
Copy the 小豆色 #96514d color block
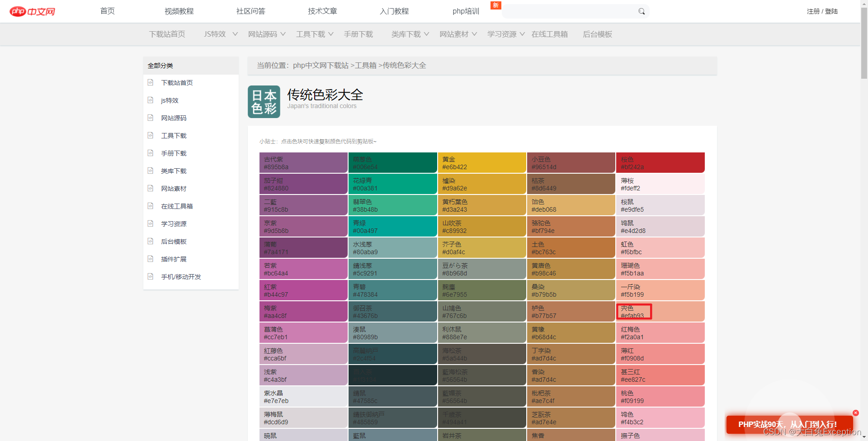[571, 163]
